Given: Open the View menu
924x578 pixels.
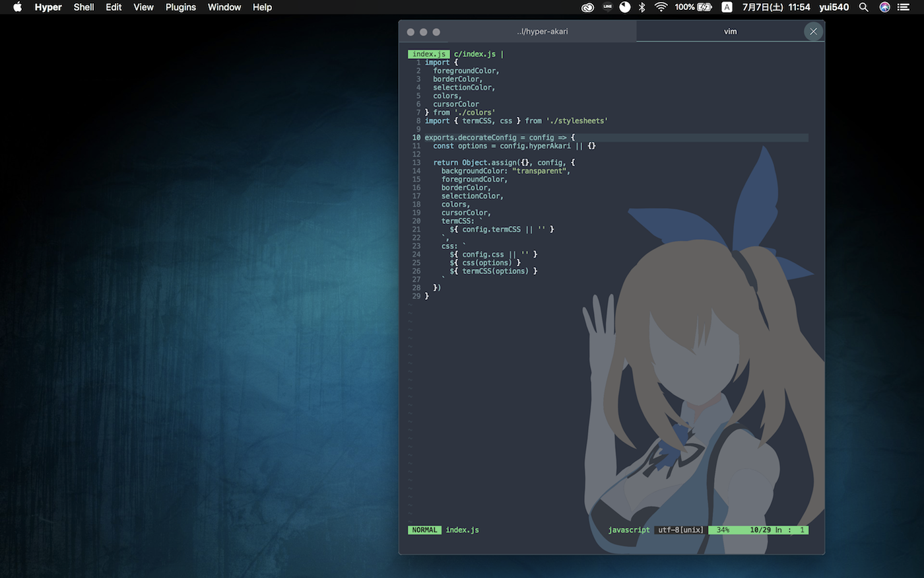Looking at the screenshot, I should [x=143, y=7].
